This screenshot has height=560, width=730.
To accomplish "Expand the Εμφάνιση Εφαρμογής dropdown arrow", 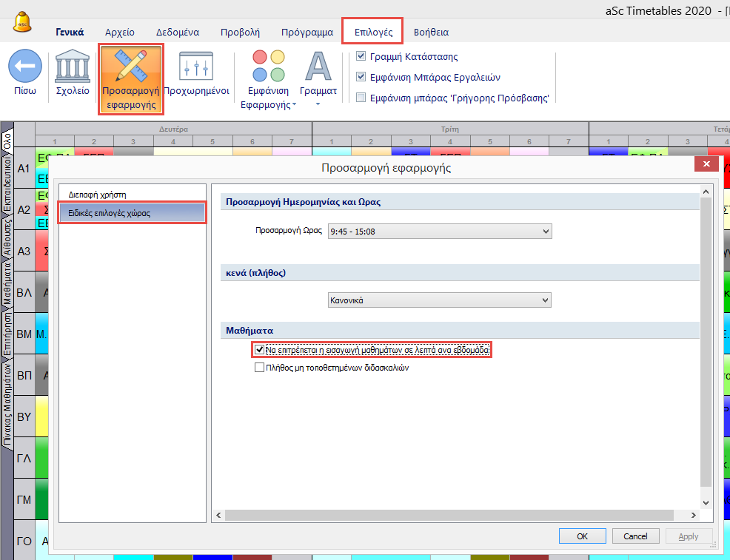I will tap(295, 105).
